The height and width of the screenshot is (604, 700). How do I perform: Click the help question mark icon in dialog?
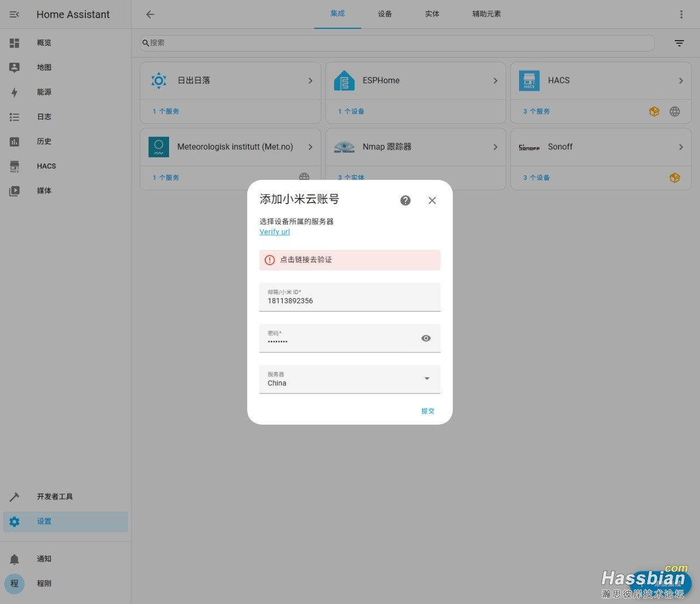405,200
